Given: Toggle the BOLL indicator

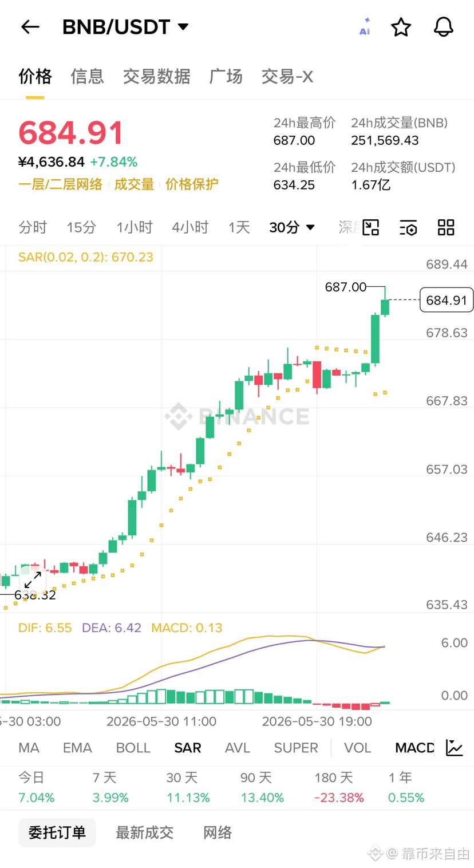Looking at the screenshot, I should coord(133,748).
